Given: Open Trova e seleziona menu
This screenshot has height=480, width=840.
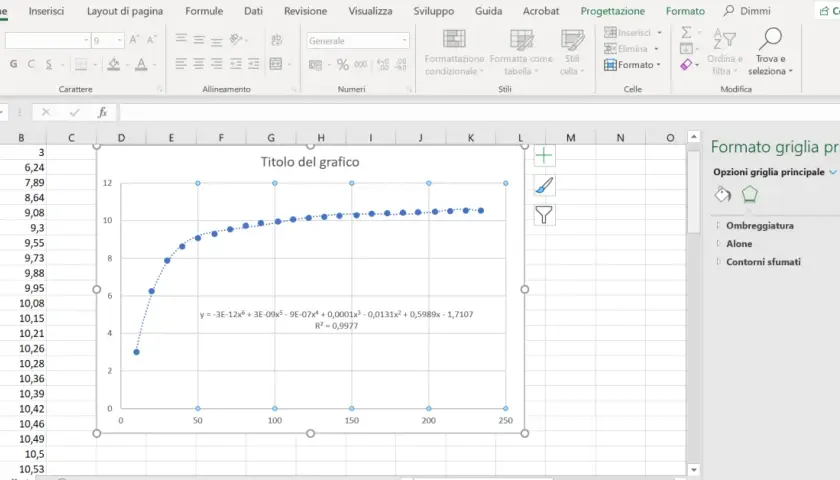Looking at the screenshot, I should pyautogui.click(x=770, y=52).
